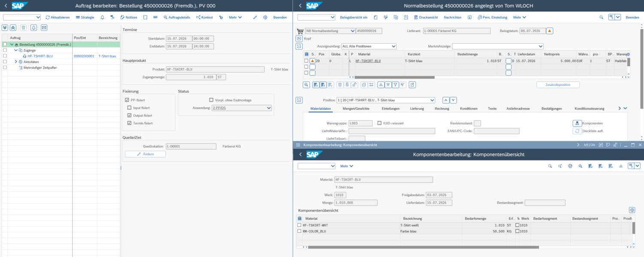Image resolution: width=644 pixels, height=257 pixels.
Task: Open the Anzeigeumfang ALL Alle Positionen dropdown
Action: click(x=369, y=46)
